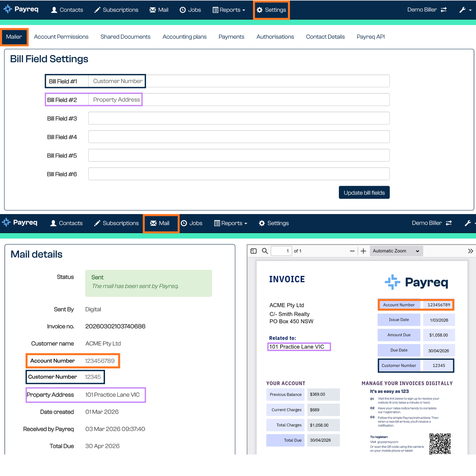
Task: Click the go.payreq.com link on the invoice
Action: coord(388,442)
